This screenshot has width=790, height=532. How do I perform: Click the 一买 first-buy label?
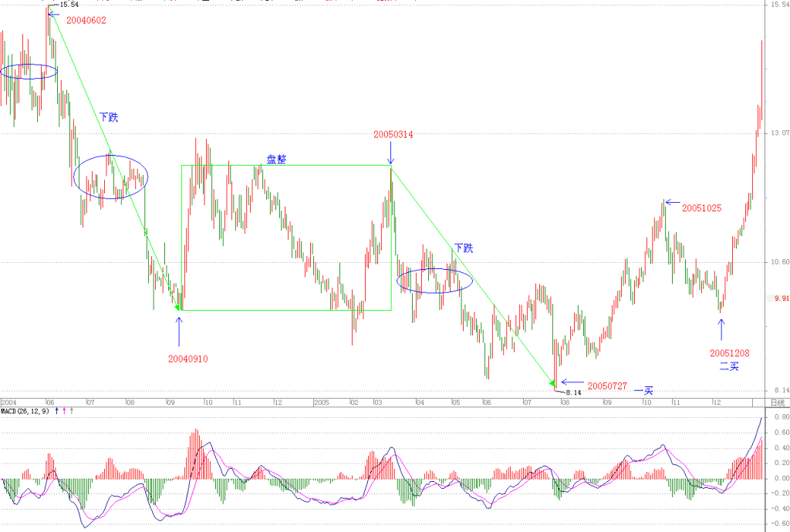[x=643, y=391]
